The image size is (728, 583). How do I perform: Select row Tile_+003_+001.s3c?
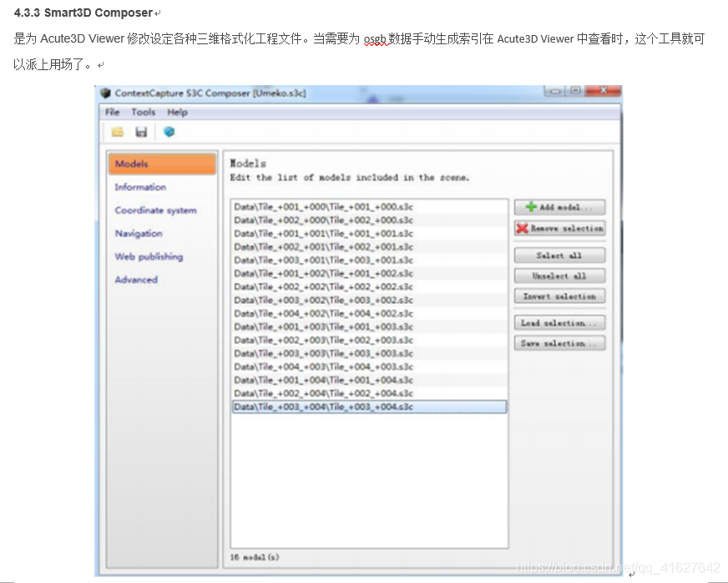[369, 260]
